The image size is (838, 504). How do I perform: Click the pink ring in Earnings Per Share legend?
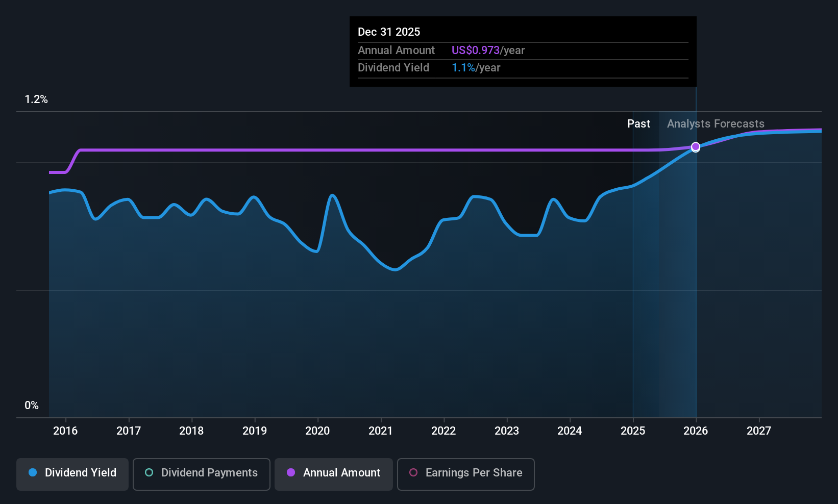[x=413, y=472]
